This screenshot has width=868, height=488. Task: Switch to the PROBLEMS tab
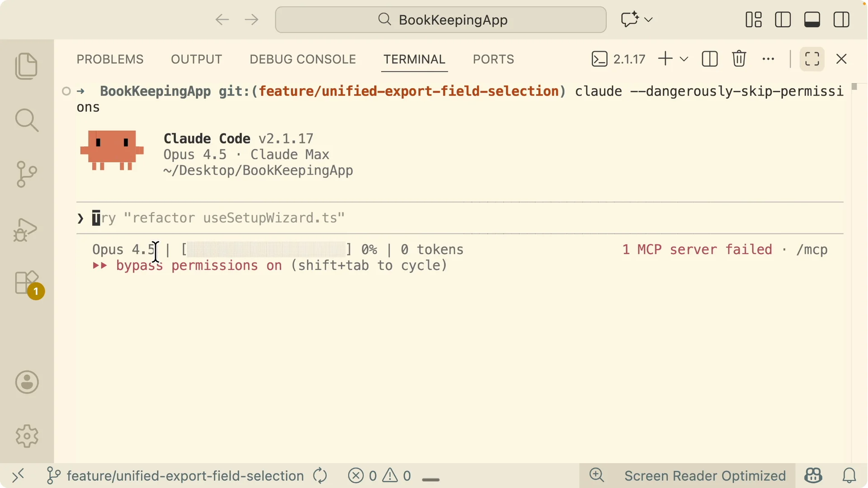tap(110, 59)
